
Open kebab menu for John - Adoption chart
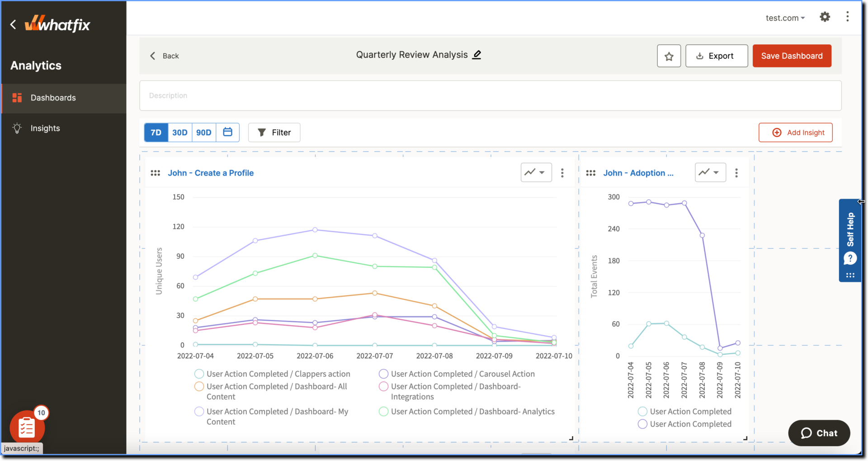(x=736, y=173)
